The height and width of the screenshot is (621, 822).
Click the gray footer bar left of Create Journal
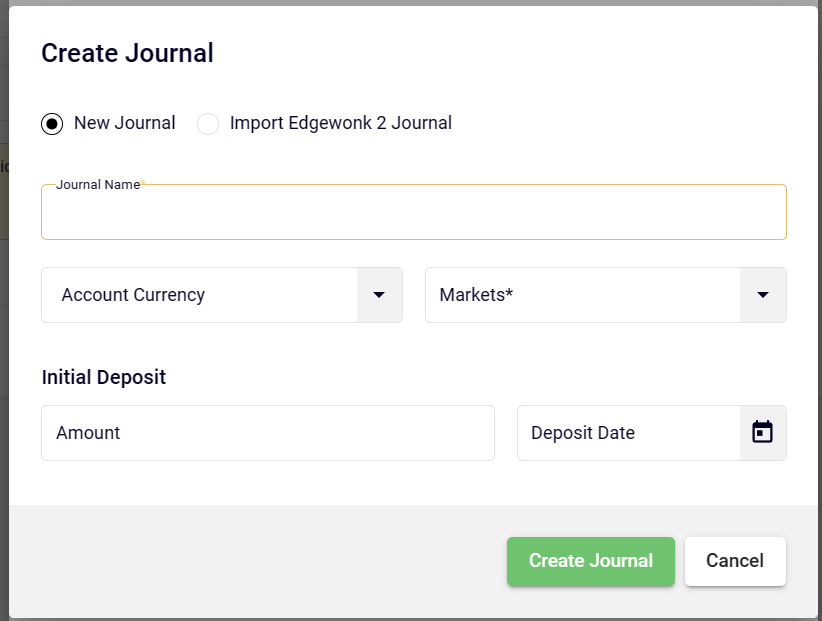[250, 561]
